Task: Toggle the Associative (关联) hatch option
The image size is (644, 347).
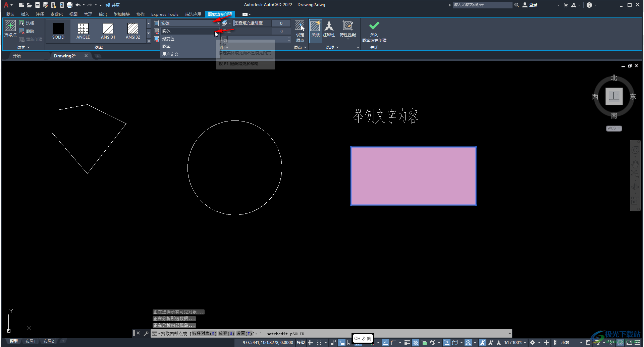Action: click(x=315, y=31)
